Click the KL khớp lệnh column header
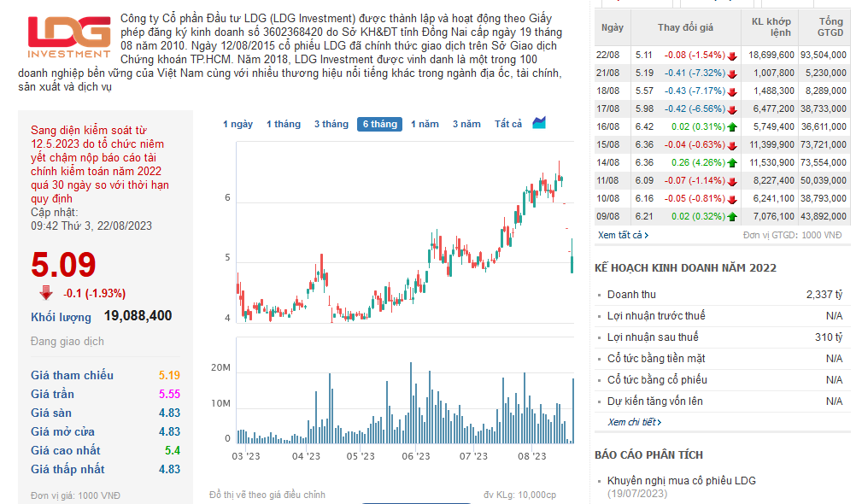 point(771,27)
